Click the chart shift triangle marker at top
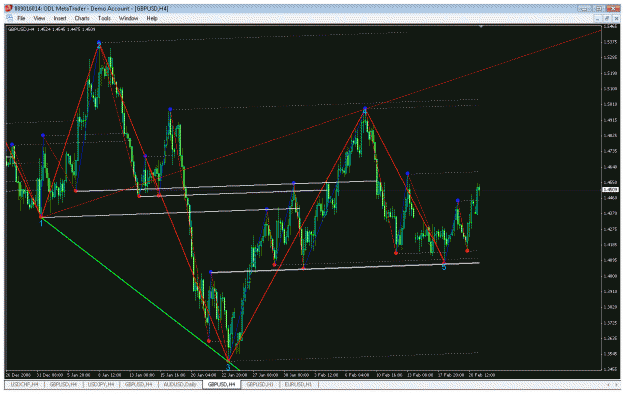Viewport: 625px width, 394px height. pyautogui.click(x=481, y=27)
